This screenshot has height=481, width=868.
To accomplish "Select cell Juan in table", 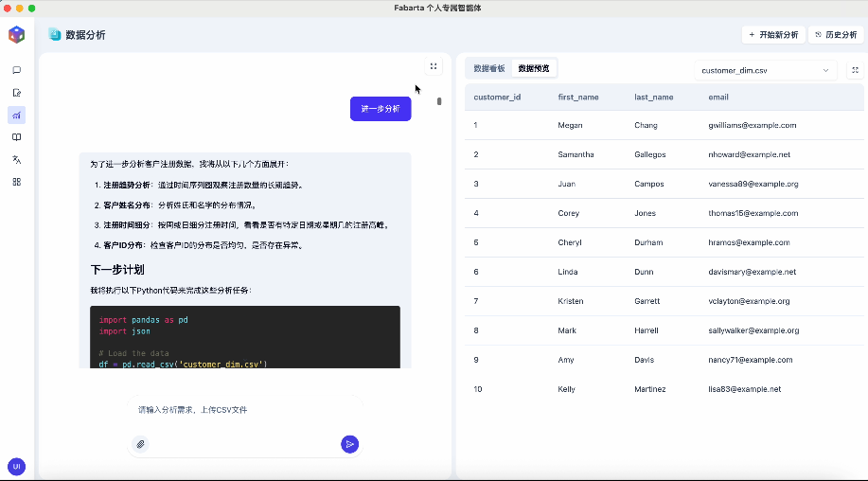I will pyautogui.click(x=566, y=184).
